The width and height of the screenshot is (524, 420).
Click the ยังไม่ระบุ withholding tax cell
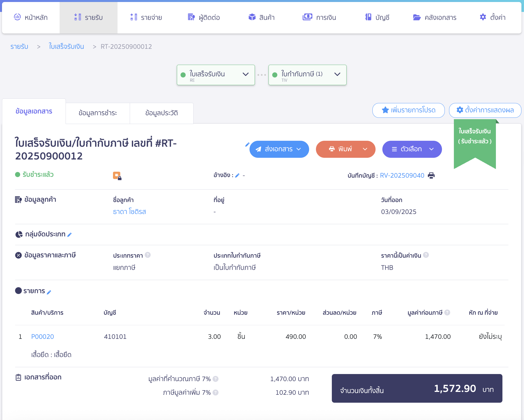click(490, 337)
